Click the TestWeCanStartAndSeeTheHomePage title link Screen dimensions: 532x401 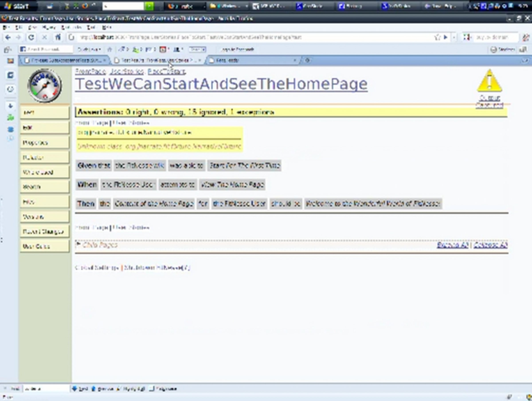tap(221, 84)
